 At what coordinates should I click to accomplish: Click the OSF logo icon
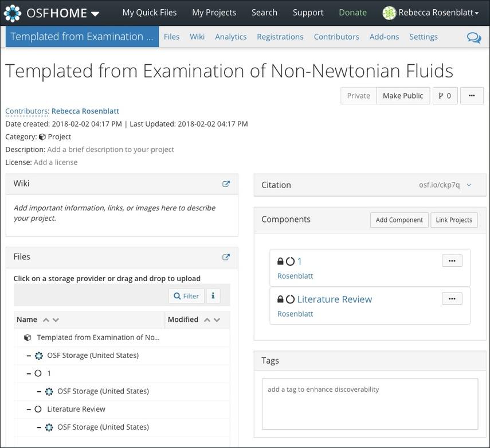[13, 13]
